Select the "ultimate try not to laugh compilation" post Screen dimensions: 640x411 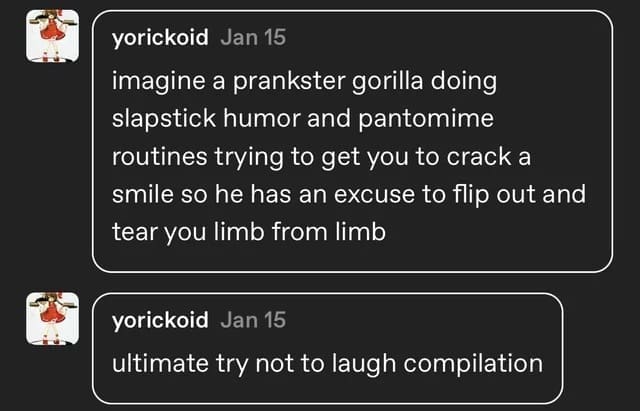tap(328, 362)
